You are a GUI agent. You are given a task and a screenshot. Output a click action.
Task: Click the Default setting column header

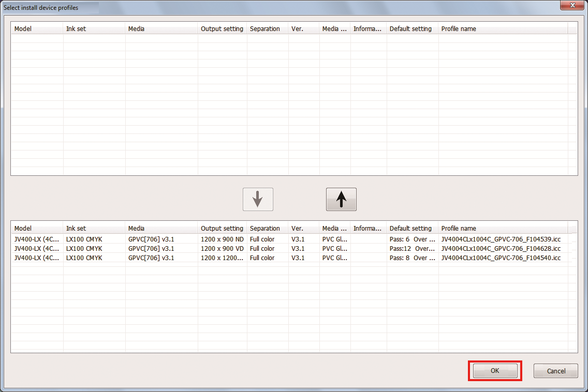point(411,228)
